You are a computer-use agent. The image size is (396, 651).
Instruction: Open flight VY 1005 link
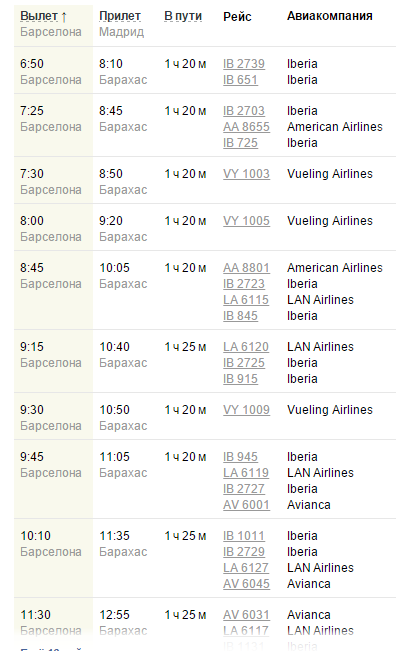tap(246, 220)
